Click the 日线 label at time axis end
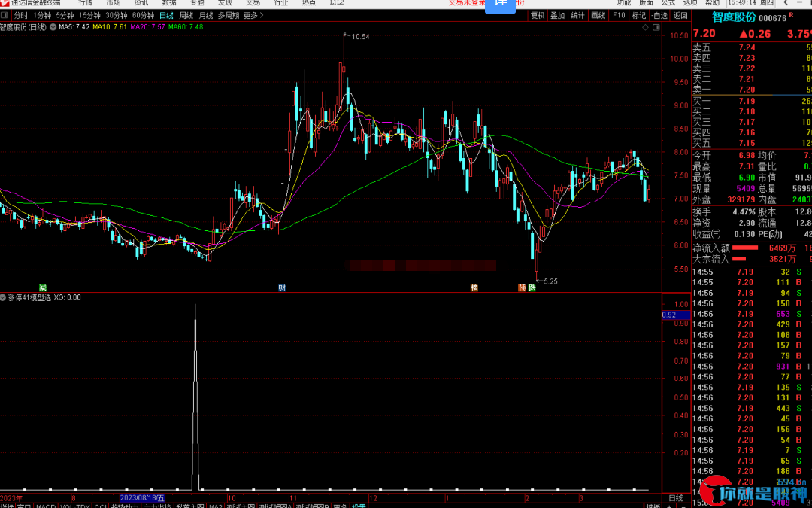 pyautogui.click(x=676, y=497)
